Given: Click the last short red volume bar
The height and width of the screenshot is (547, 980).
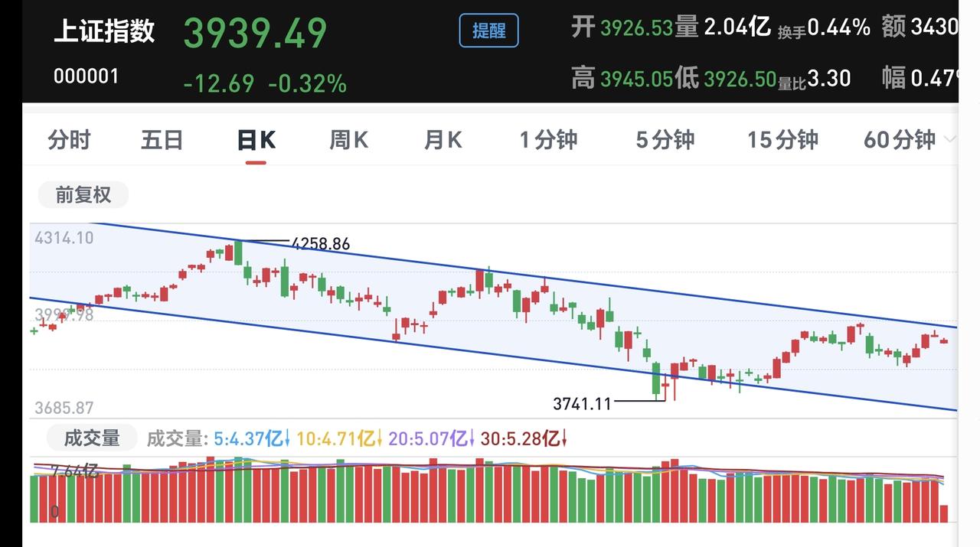Looking at the screenshot, I should pos(943,514).
